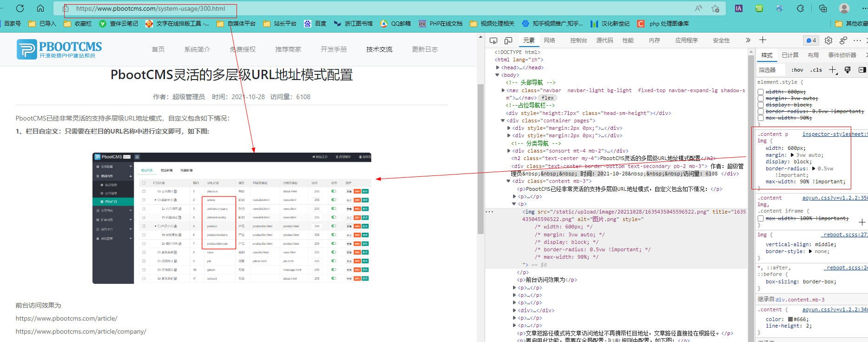Enable the display: block element style checkbox

761,105
